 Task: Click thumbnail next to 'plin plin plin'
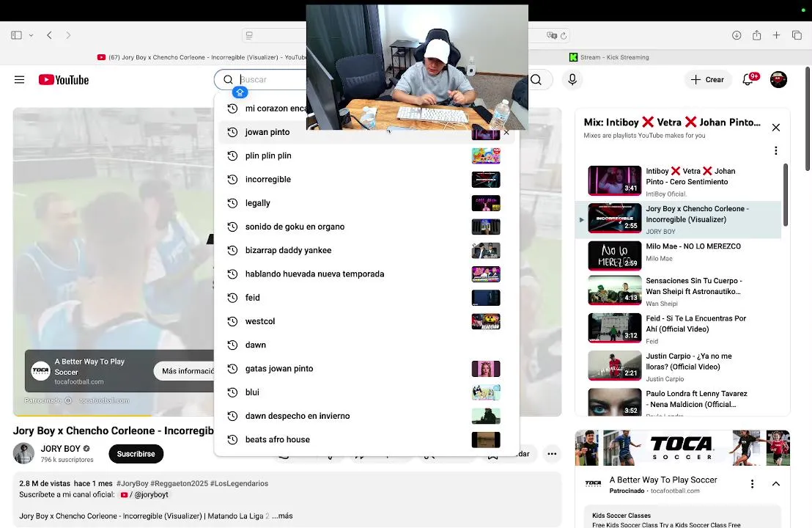tap(486, 156)
